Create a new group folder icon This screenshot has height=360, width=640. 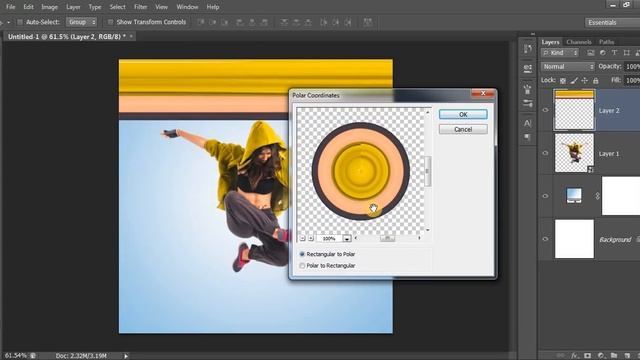tap(614, 356)
